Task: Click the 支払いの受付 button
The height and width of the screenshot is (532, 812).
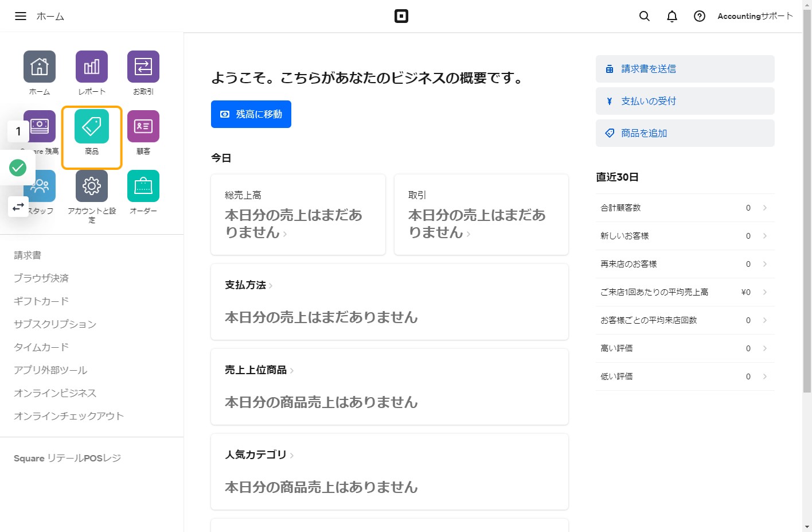Action: [x=685, y=101]
